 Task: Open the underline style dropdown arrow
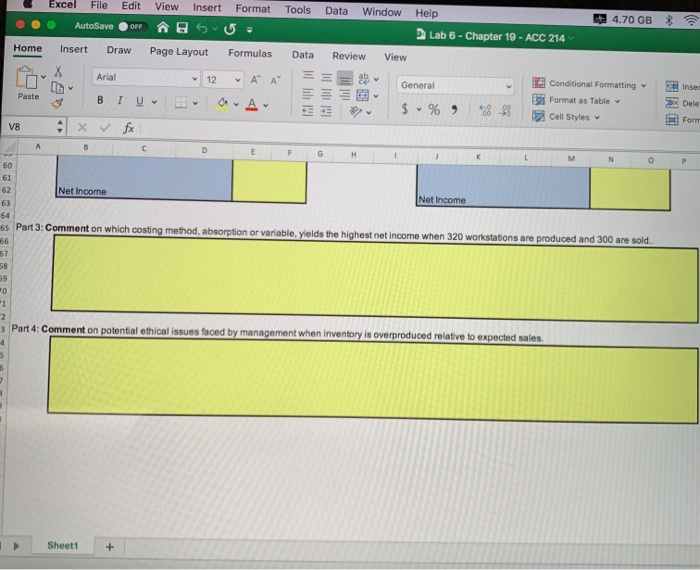[154, 102]
